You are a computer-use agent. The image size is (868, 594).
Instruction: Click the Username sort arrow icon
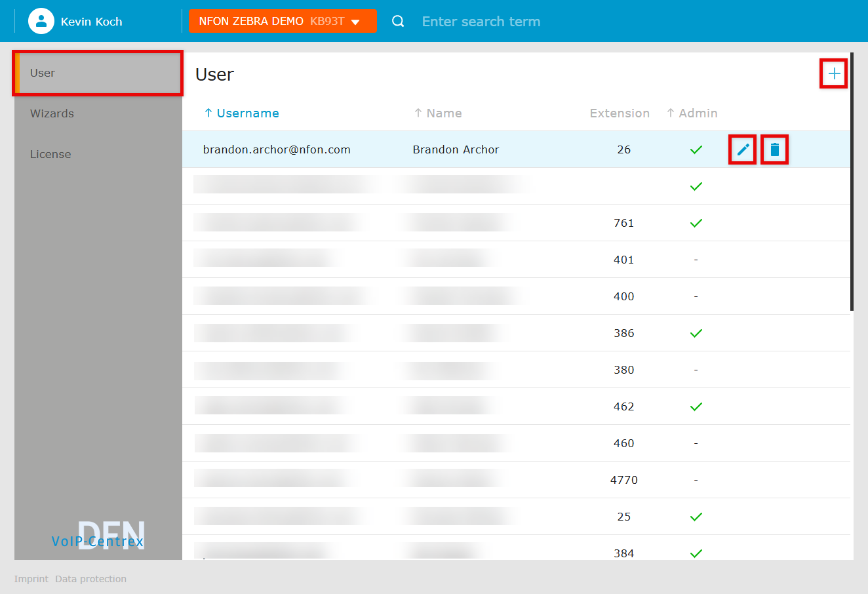[x=208, y=113]
